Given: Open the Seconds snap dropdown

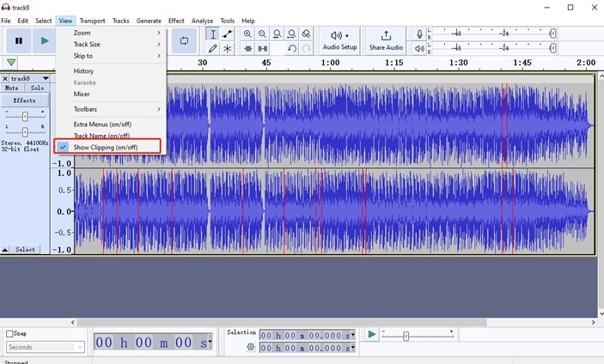Looking at the screenshot, I should 45,348.
